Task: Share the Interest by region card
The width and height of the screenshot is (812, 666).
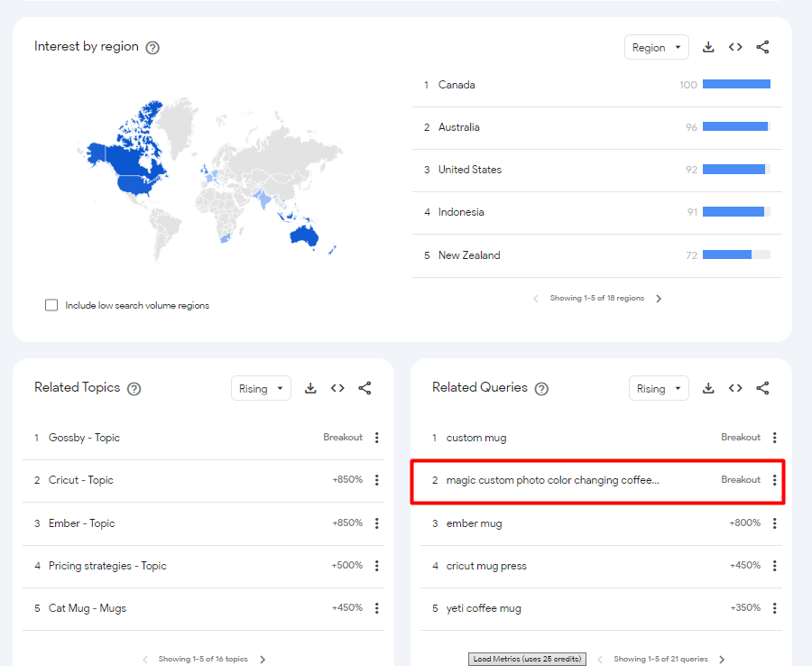Action: (762, 47)
